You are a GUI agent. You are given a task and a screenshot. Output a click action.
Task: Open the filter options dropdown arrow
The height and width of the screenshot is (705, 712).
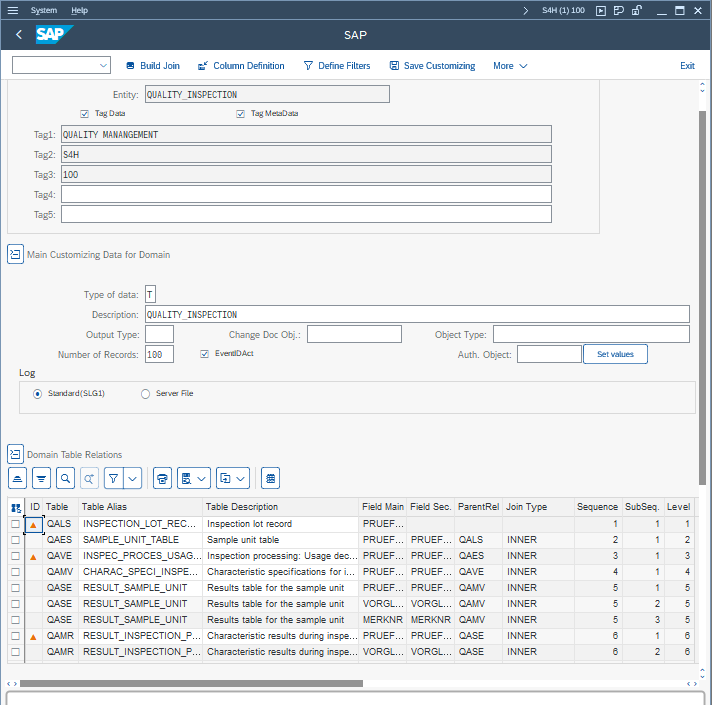click(133, 478)
